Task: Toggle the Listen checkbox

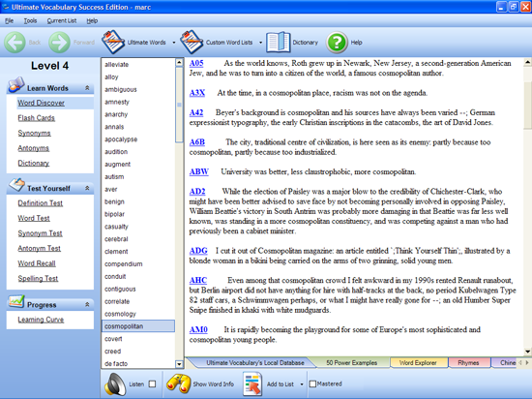Action: click(152, 384)
